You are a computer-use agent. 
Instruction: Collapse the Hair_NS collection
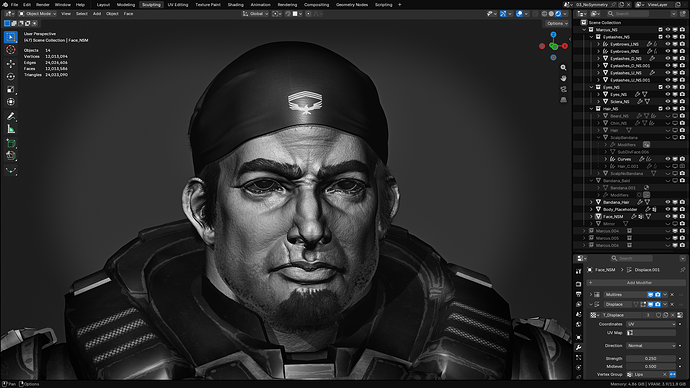pyautogui.click(x=591, y=109)
